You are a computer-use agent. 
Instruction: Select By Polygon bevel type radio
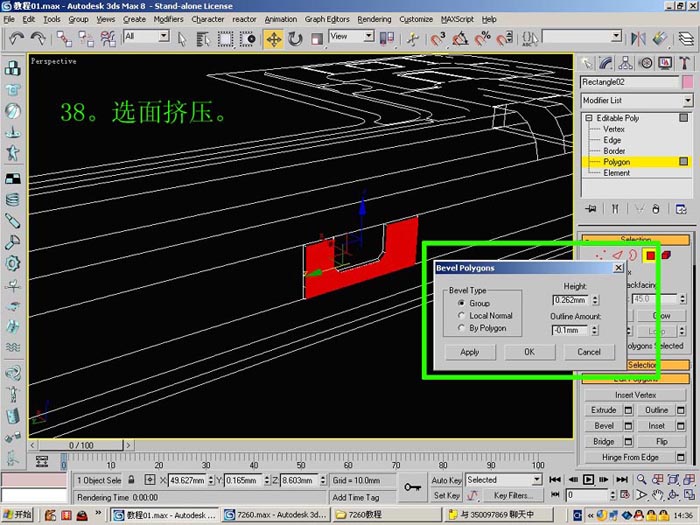462,328
